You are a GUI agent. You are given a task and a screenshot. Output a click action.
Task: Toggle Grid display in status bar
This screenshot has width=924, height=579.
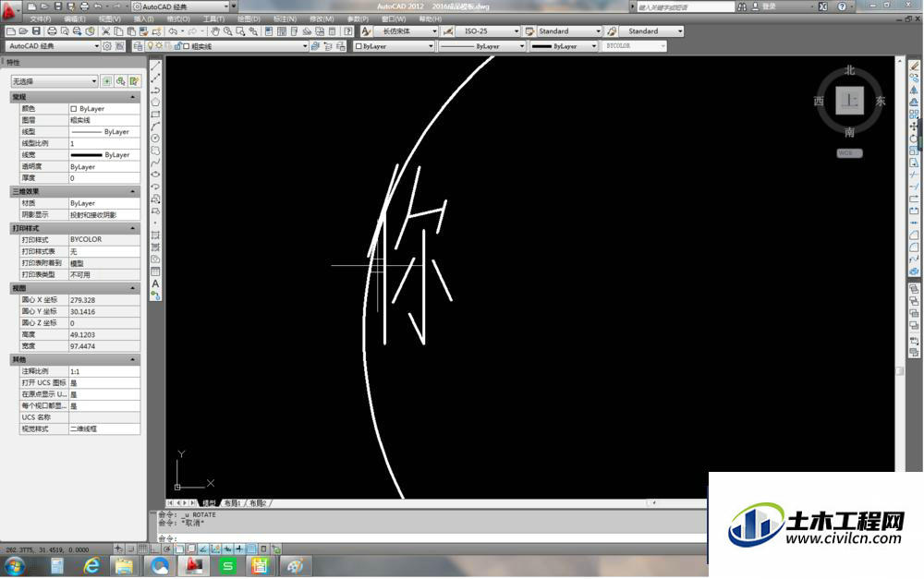tap(143, 549)
